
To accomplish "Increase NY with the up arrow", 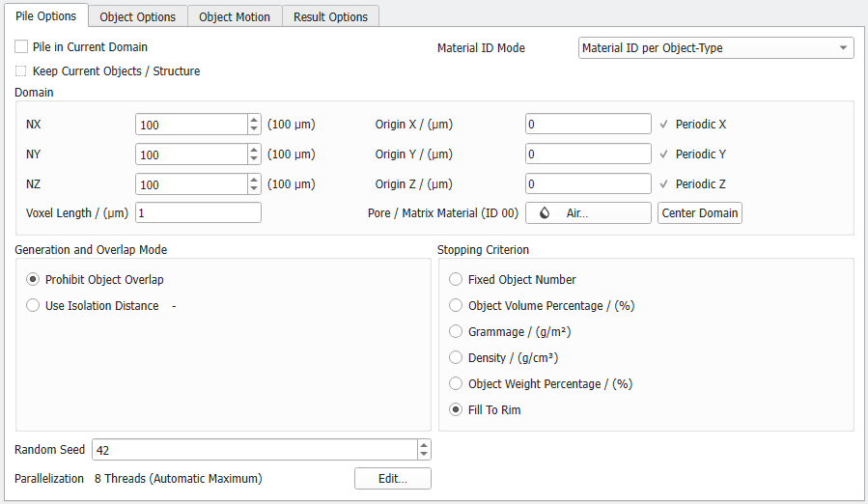I will point(254,150).
